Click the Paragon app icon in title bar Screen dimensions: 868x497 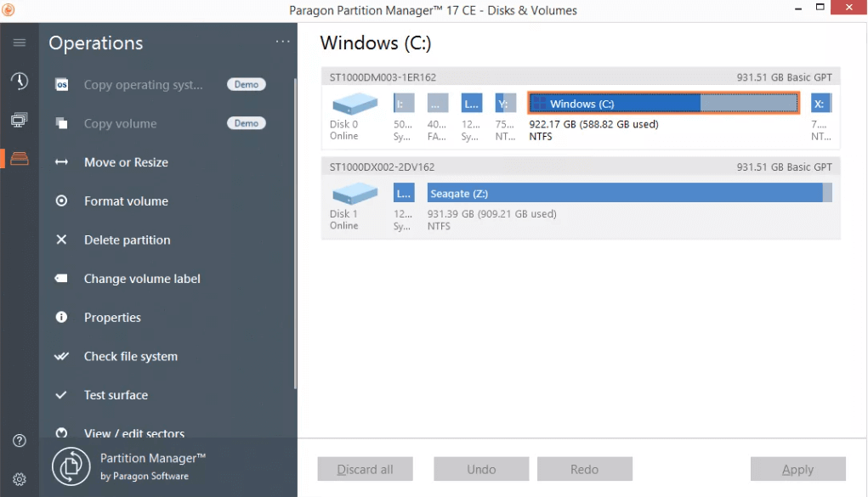pos(8,9)
